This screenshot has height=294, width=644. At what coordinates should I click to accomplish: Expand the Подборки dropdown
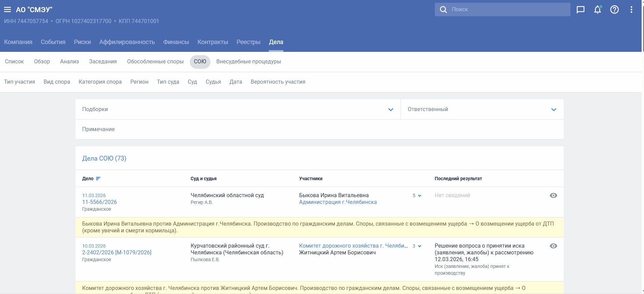tap(390, 109)
